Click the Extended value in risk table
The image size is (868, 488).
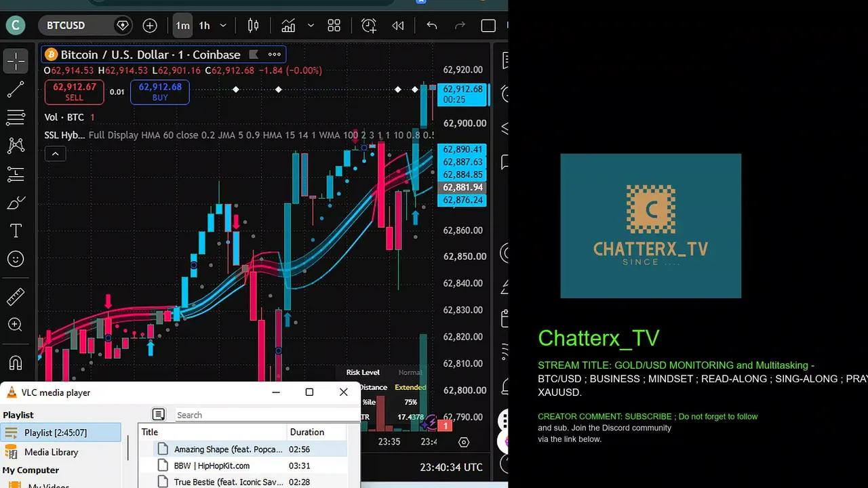[x=410, y=388]
